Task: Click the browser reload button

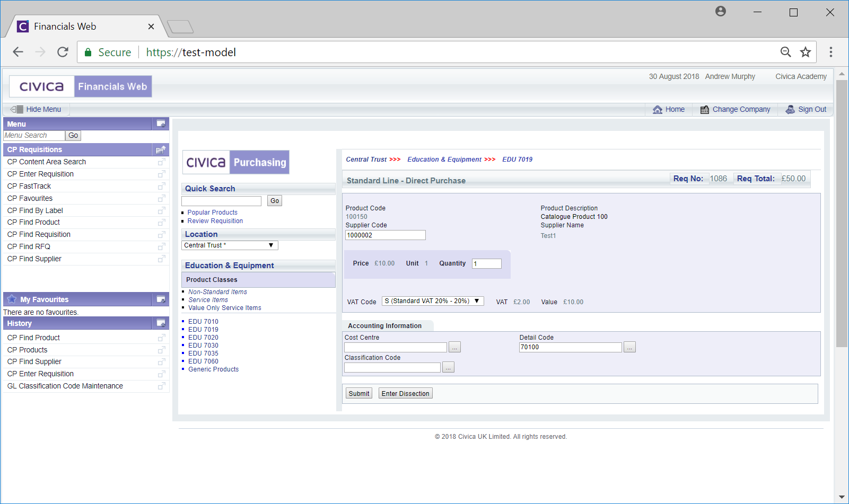Action: [63, 52]
